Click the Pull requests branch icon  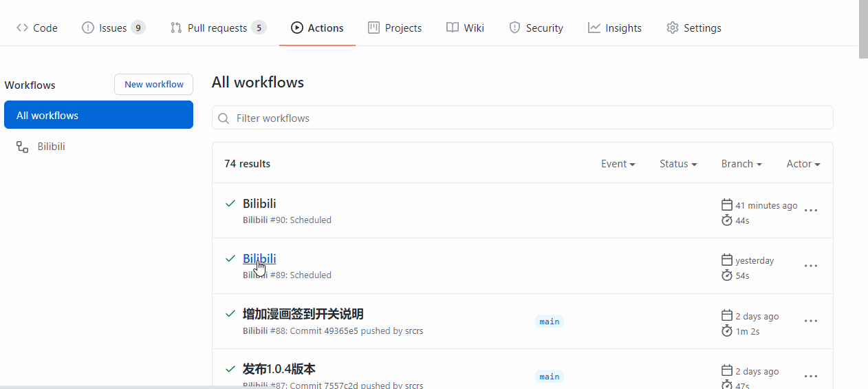pyautogui.click(x=176, y=28)
